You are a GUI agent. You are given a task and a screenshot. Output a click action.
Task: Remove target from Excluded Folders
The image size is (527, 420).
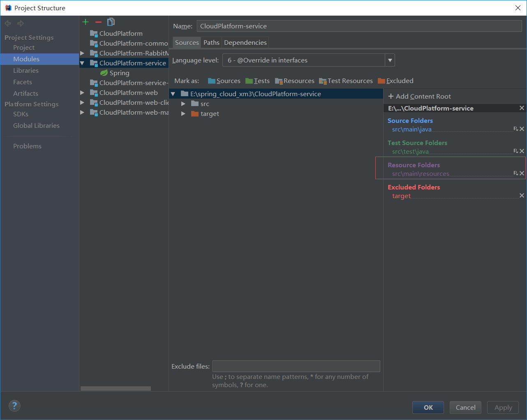coord(522,196)
